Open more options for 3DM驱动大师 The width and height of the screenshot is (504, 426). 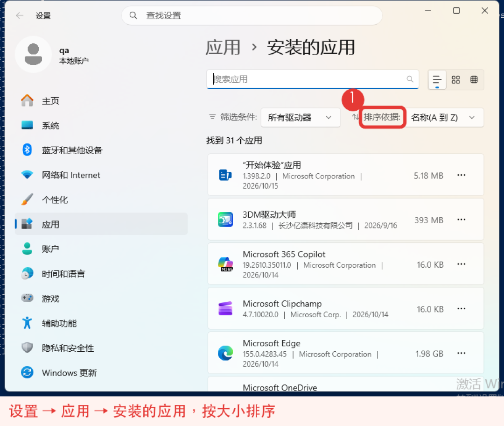click(461, 220)
